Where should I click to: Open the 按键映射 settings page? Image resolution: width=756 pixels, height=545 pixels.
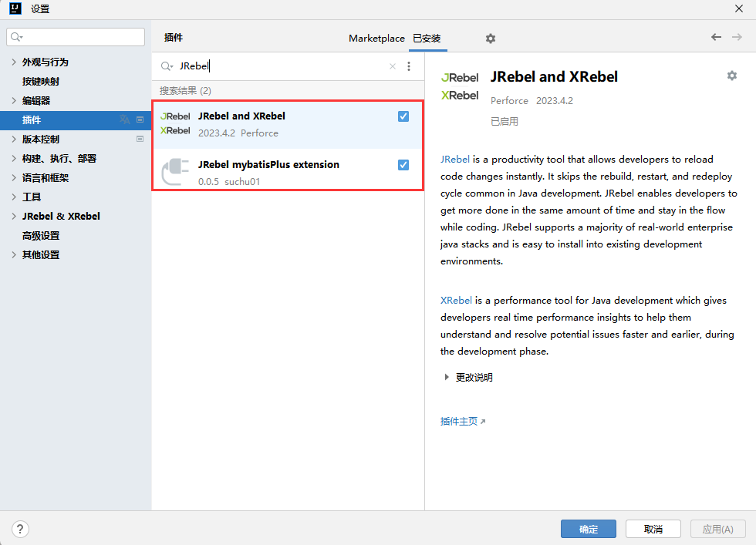point(40,82)
